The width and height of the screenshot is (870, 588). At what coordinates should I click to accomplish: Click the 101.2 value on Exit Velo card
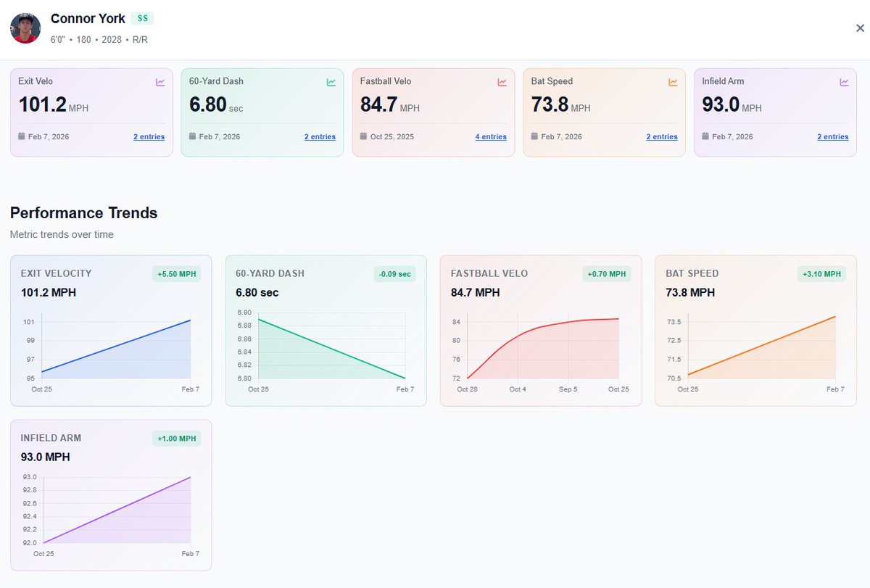coord(43,104)
